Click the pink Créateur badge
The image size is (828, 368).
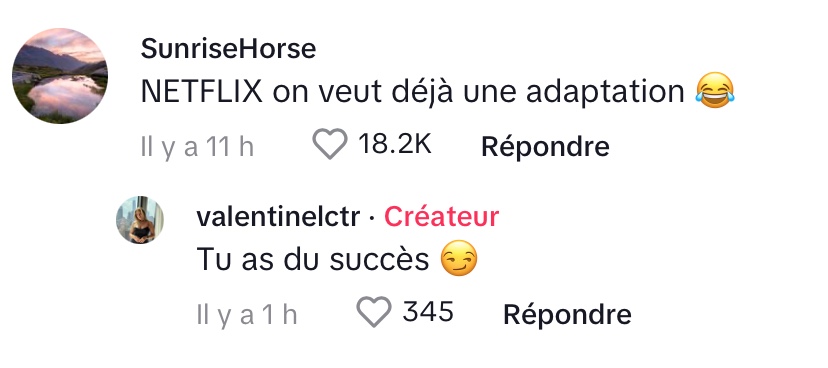pos(441,217)
